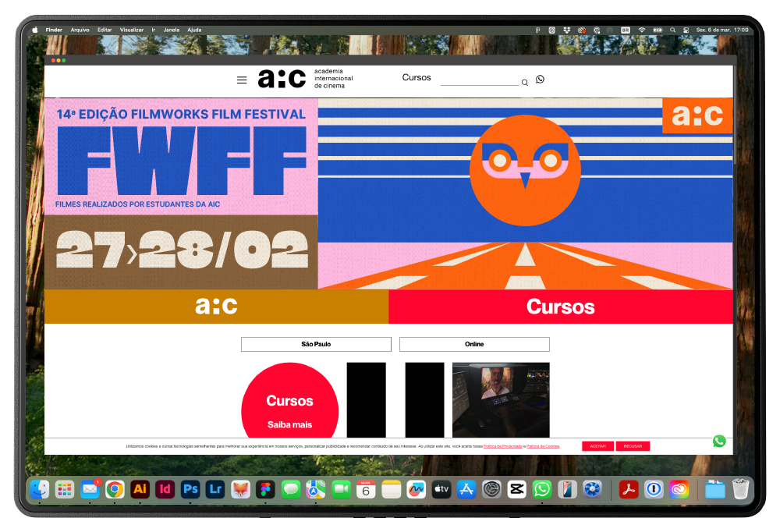Open the Política de Privacidade link
This screenshot has width=780, height=532.
click(x=503, y=446)
